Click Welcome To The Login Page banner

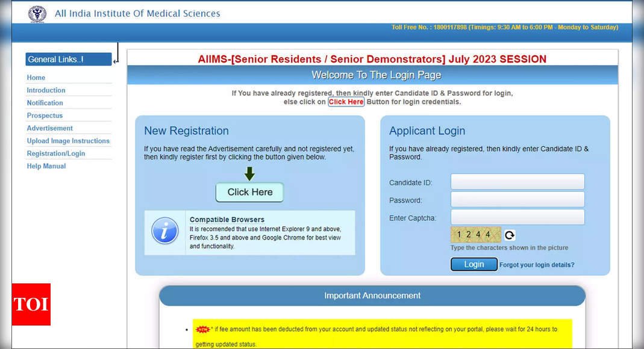click(x=372, y=75)
